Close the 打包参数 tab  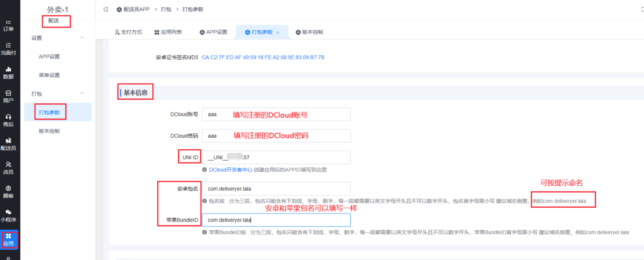tap(277, 32)
